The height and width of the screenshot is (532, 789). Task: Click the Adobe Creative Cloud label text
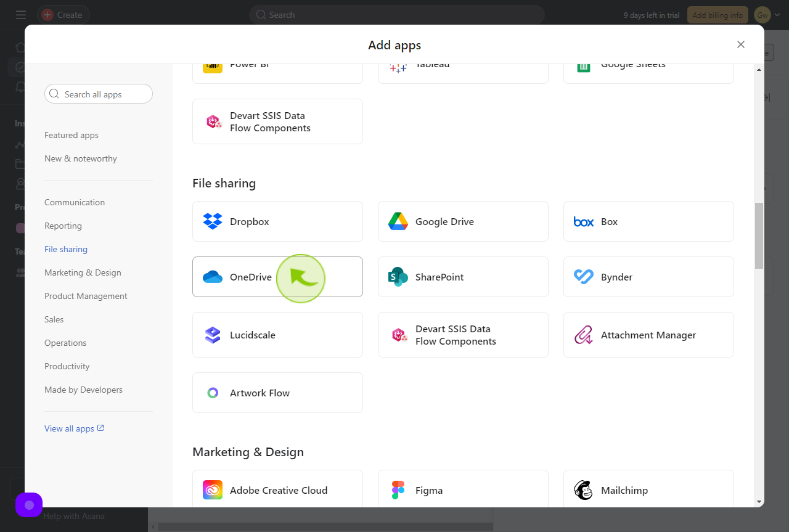(279, 490)
